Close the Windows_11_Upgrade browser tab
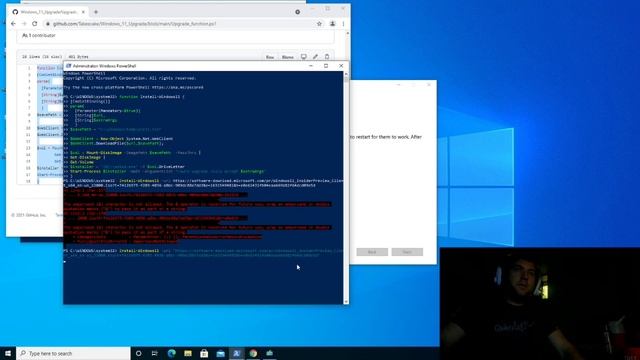Viewport: 640px width, 360px height. [x=83, y=12]
